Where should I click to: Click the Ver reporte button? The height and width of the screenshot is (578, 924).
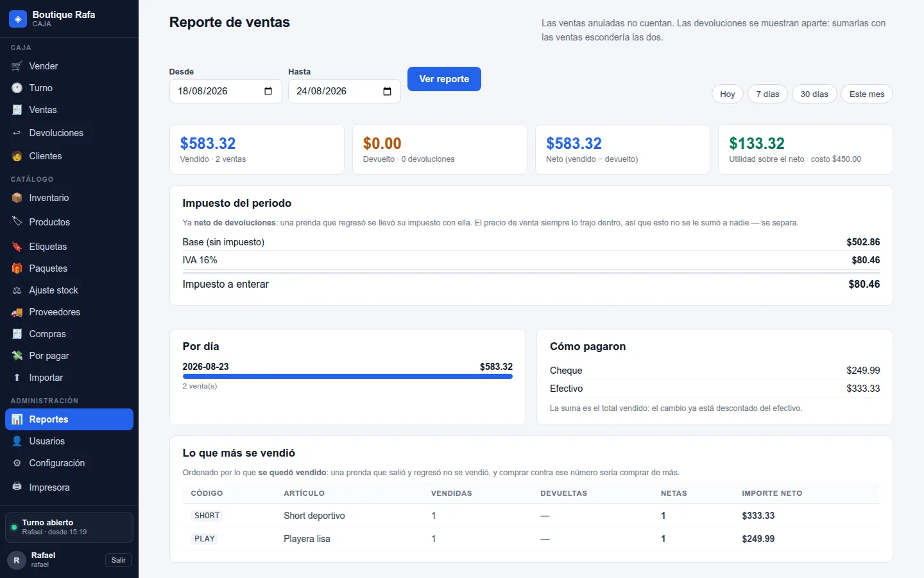(x=444, y=79)
